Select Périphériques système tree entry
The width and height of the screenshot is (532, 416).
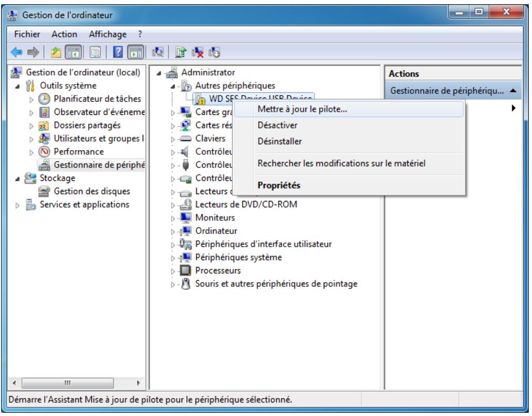coord(239,257)
